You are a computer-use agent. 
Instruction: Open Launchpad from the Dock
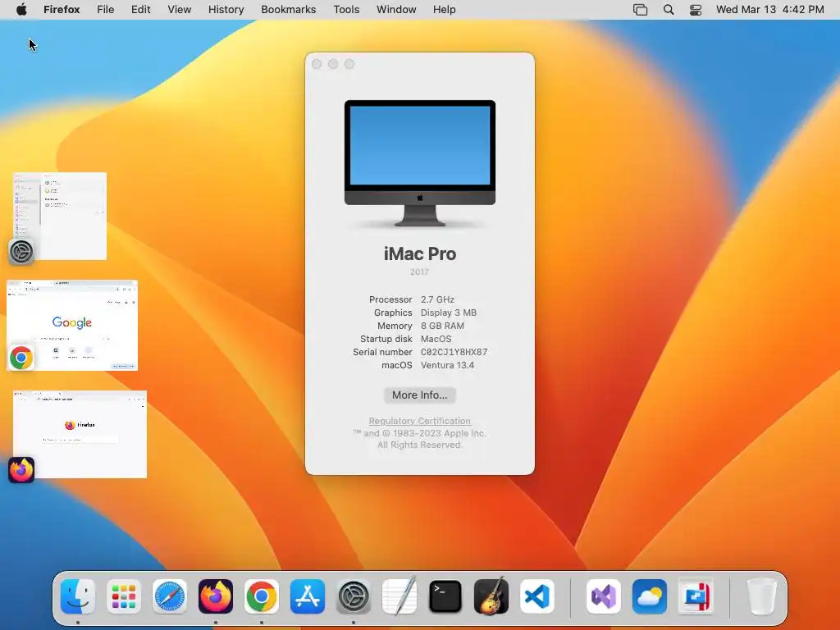click(124, 596)
